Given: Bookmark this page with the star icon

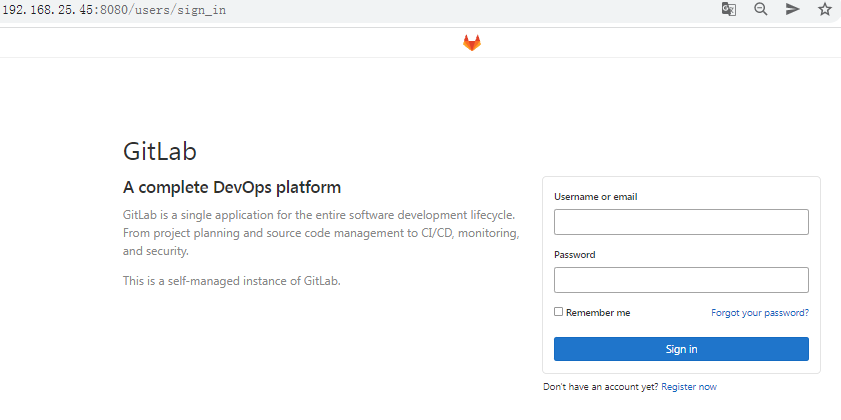Looking at the screenshot, I should [x=825, y=9].
